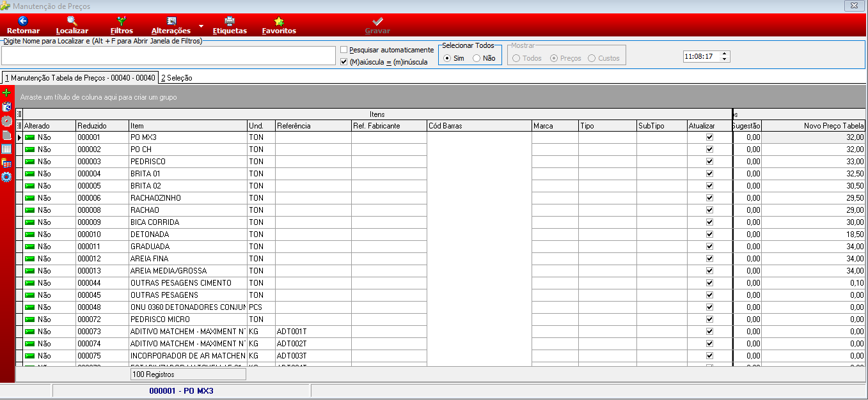Image resolution: width=868 pixels, height=400 pixels.
Task: Select Não under Selecionar Todos
Action: tap(477, 58)
